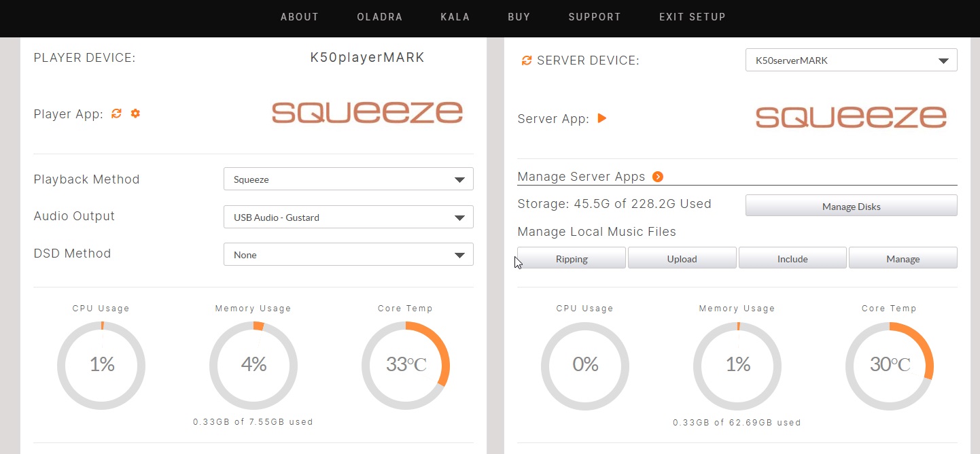
Task: Click the 'Server App:' label
Action: (553, 119)
